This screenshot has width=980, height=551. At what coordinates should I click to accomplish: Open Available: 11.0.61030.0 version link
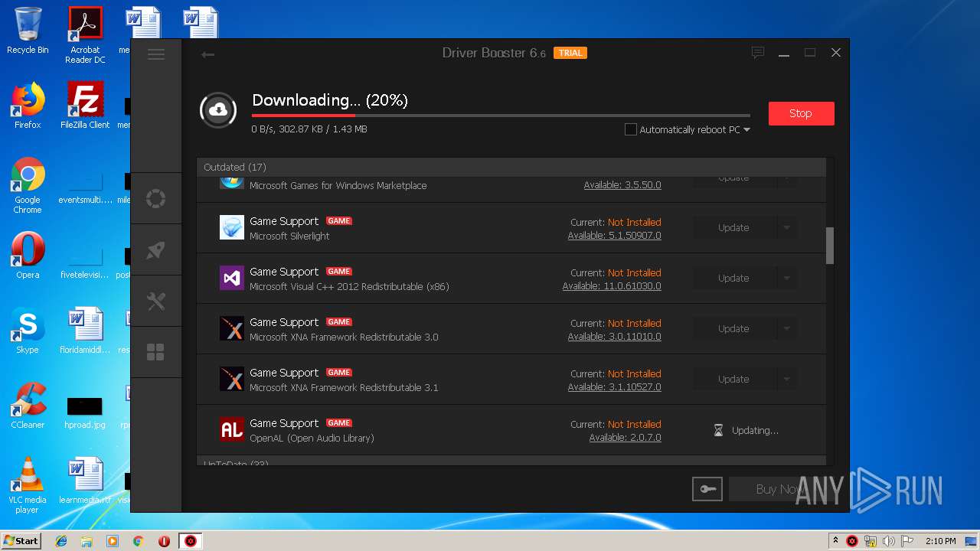tap(612, 286)
